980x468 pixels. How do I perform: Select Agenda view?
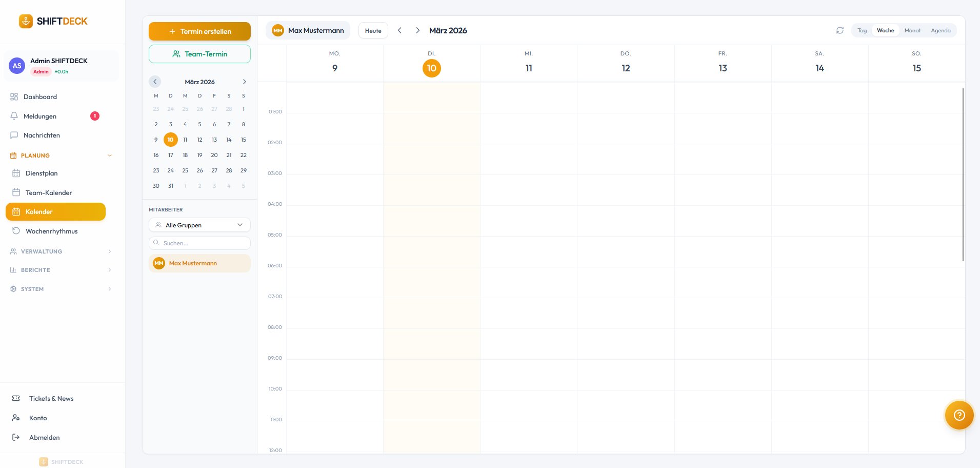(x=941, y=31)
